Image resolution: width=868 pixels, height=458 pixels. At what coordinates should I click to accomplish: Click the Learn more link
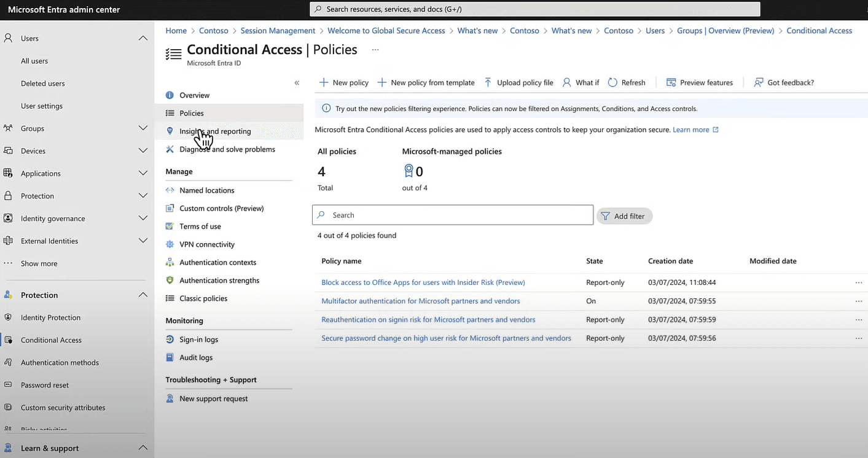tap(695, 130)
